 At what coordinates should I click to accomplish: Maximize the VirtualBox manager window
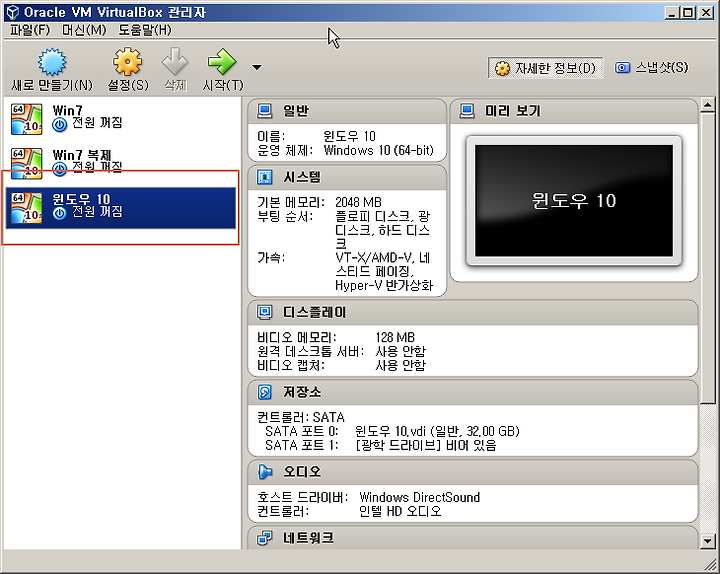point(688,13)
